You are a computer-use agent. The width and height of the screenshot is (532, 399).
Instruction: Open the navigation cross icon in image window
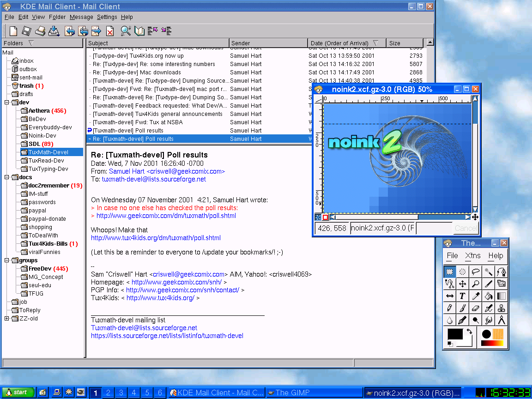[x=475, y=217]
